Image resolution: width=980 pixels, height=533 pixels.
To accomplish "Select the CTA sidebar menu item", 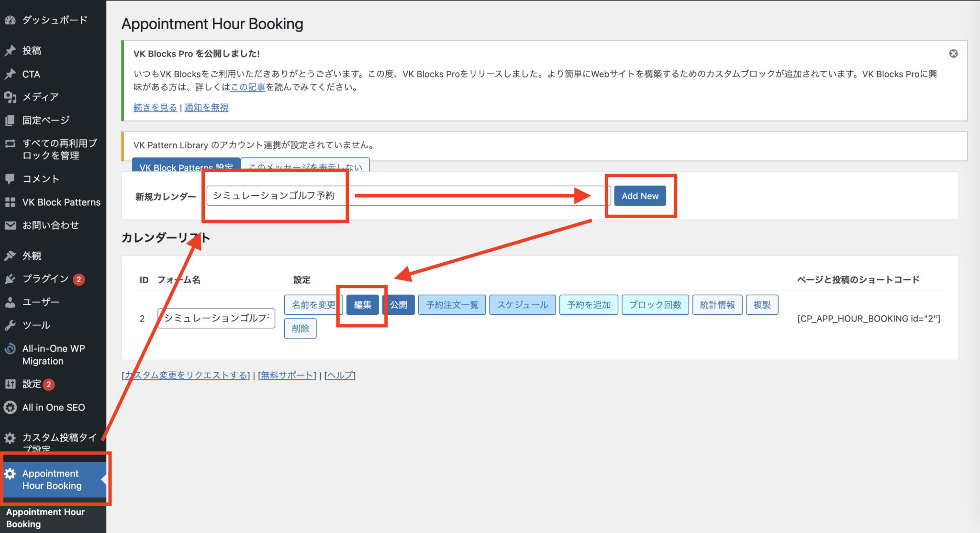I will point(31,74).
